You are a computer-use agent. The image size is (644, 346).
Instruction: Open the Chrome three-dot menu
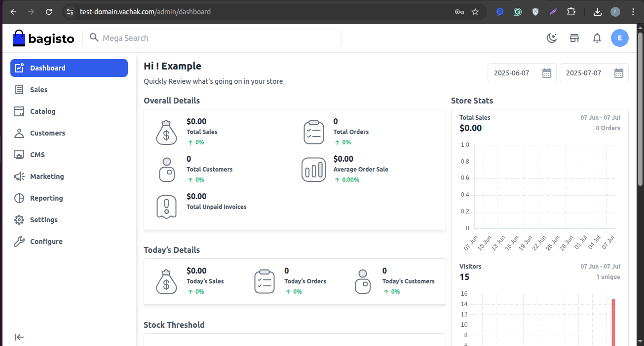tap(633, 12)
